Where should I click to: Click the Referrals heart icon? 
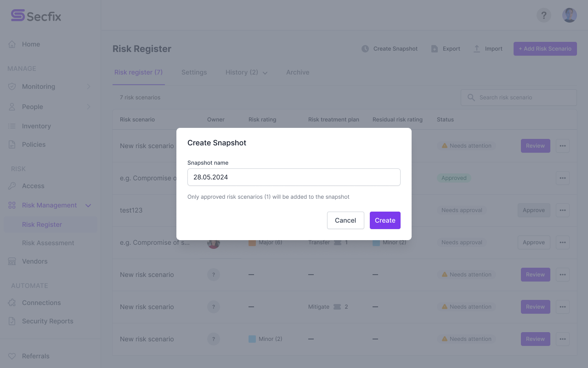coord(12,356)
